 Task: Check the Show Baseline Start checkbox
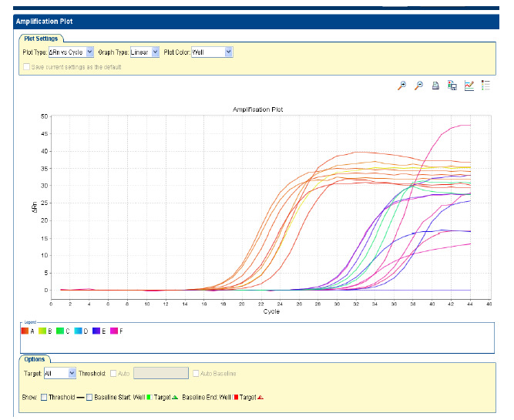[x=89, y=397]
